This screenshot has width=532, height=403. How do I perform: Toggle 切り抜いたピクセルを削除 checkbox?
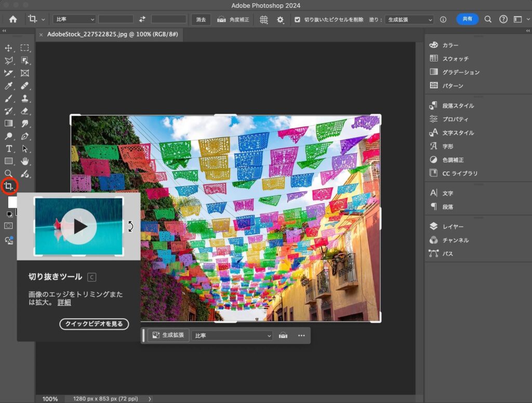(297, 19)
